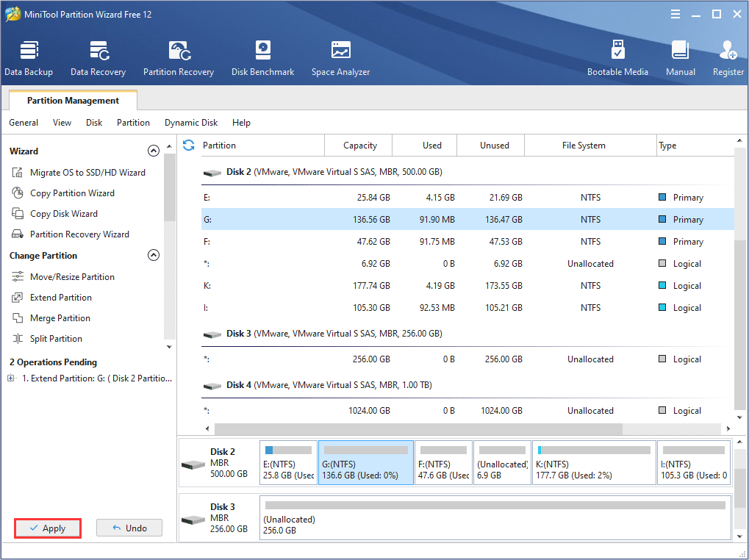Click the Bootable Media icon
This screenshot has height=560, width=749.
(x=617, y=50)
